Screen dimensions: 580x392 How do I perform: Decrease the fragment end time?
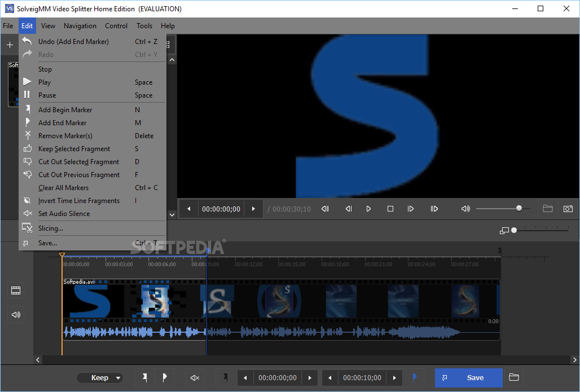click(330, 378)
